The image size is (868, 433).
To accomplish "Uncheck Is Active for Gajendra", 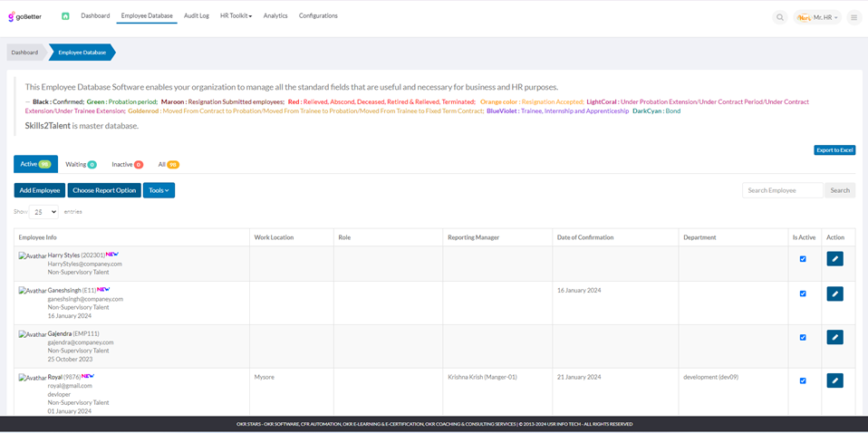I will pyautogui.click(x=803, y=337).
